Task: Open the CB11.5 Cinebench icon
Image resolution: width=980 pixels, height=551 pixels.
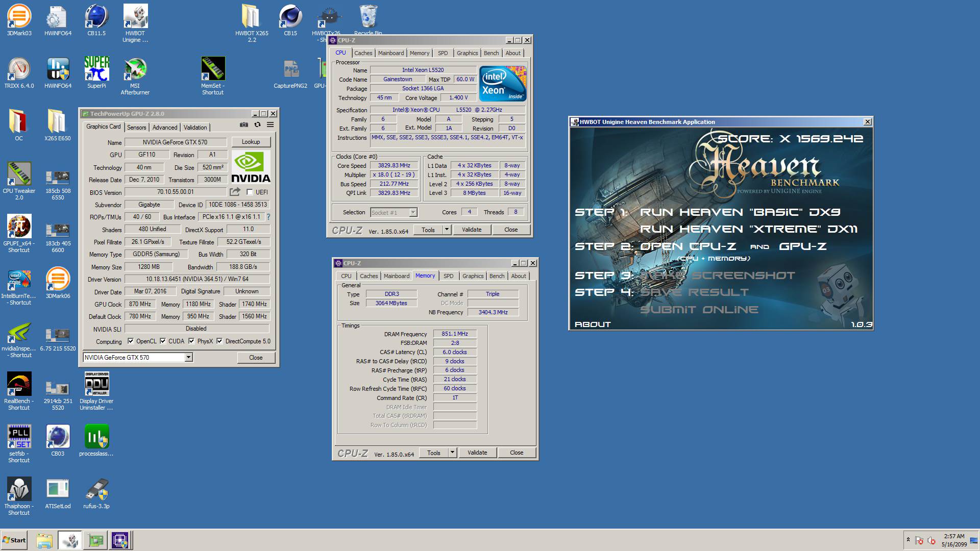Action: [x=96, y=20]
